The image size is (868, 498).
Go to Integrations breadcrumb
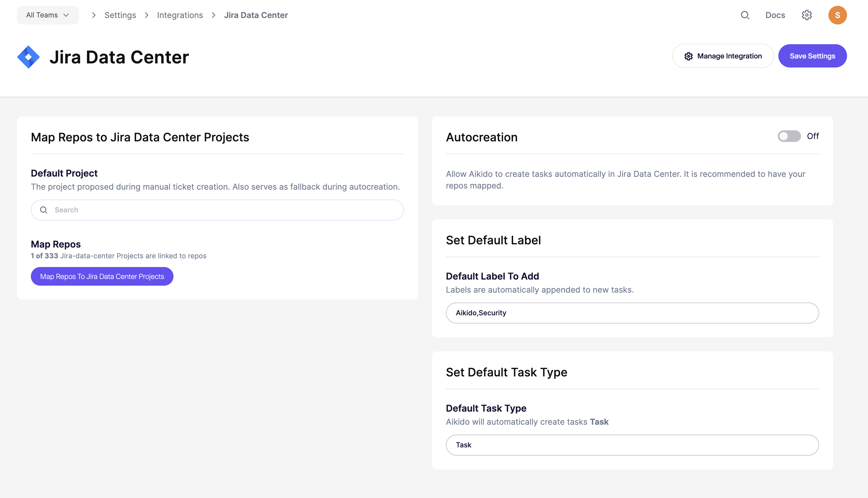pyautogui.click(x=180, y=15)
